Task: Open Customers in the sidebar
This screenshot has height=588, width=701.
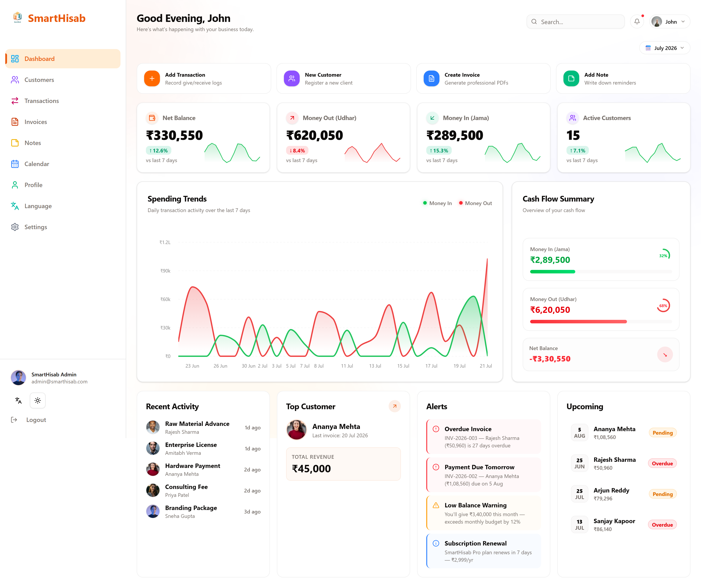Action: point(63,80)
